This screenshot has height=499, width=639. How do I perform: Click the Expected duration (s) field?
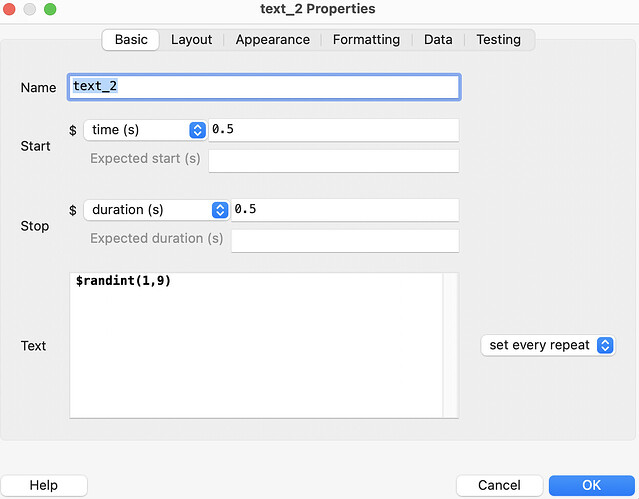pyautogui.click(x=344, y=240)
